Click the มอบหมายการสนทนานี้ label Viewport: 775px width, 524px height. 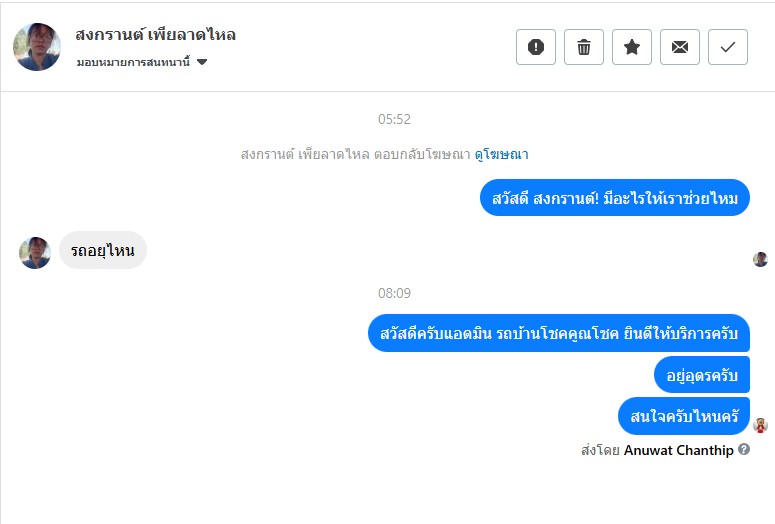click(x=133, y=62)
